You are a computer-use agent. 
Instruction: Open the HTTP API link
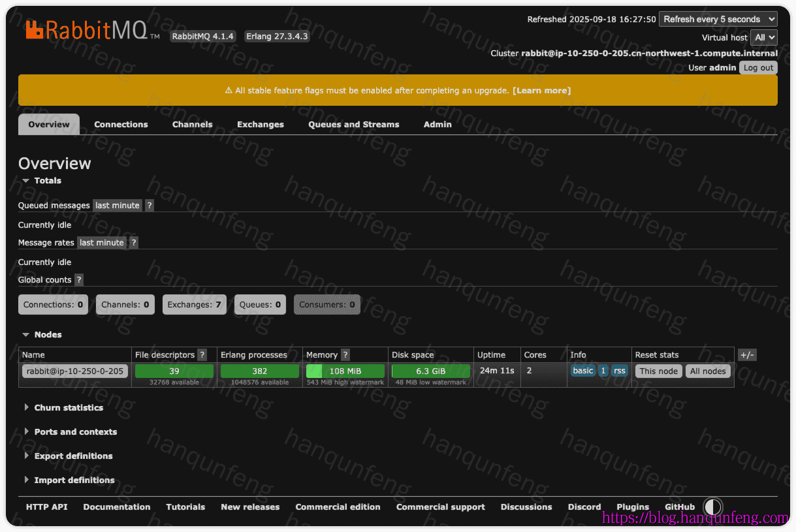click(46, 507)
